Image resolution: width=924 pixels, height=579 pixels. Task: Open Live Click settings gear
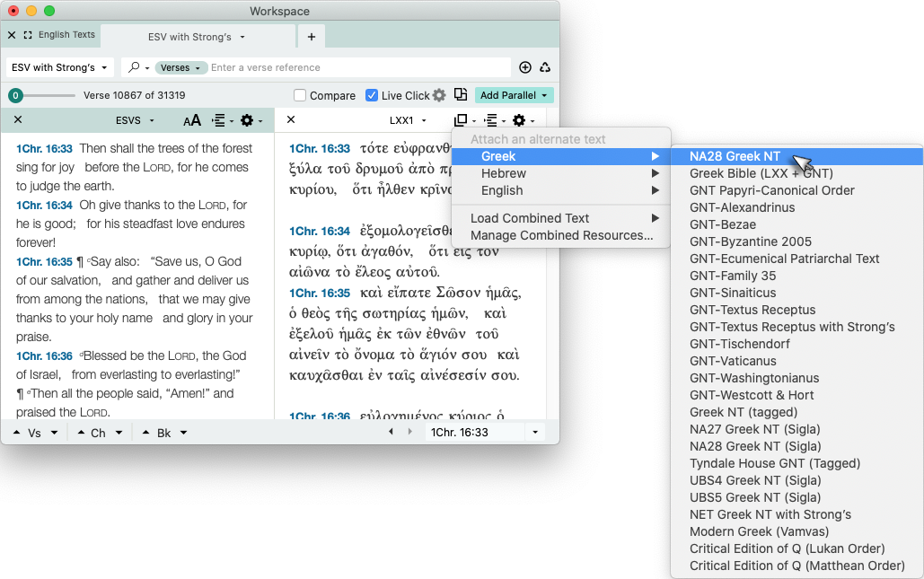[439, 95]
